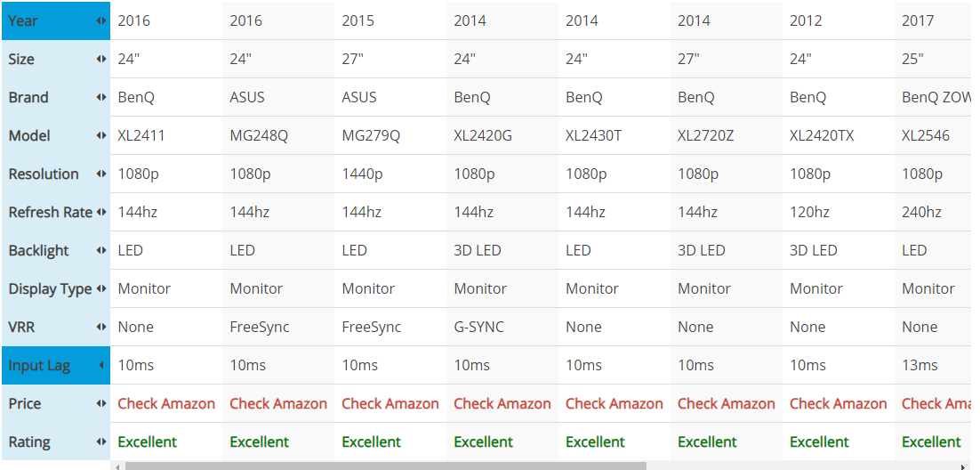
Task: Click Excellent rating in XL2546 column
Action: point(931,442)
